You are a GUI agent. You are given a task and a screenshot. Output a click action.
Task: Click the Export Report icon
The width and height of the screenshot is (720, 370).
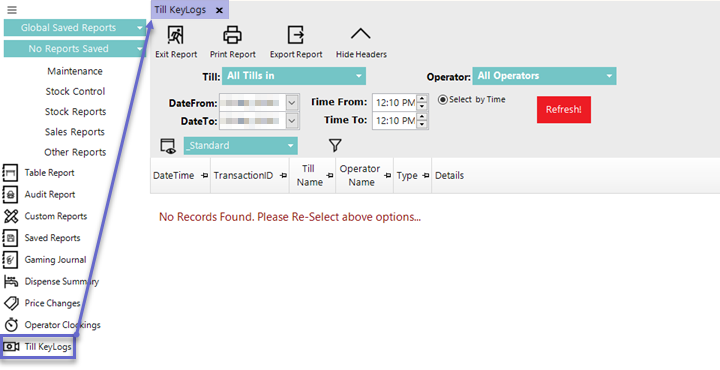(296, 35)
